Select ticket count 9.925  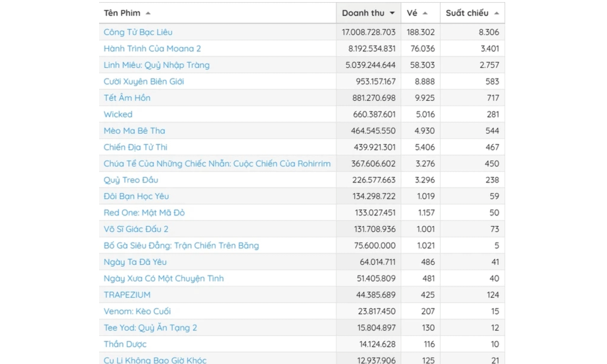point(425,98)
